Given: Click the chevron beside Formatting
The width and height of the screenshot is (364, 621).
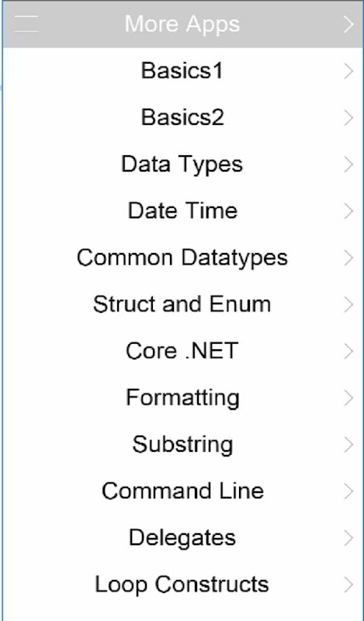Looking at the screenshot, I should tap(348, 398).
